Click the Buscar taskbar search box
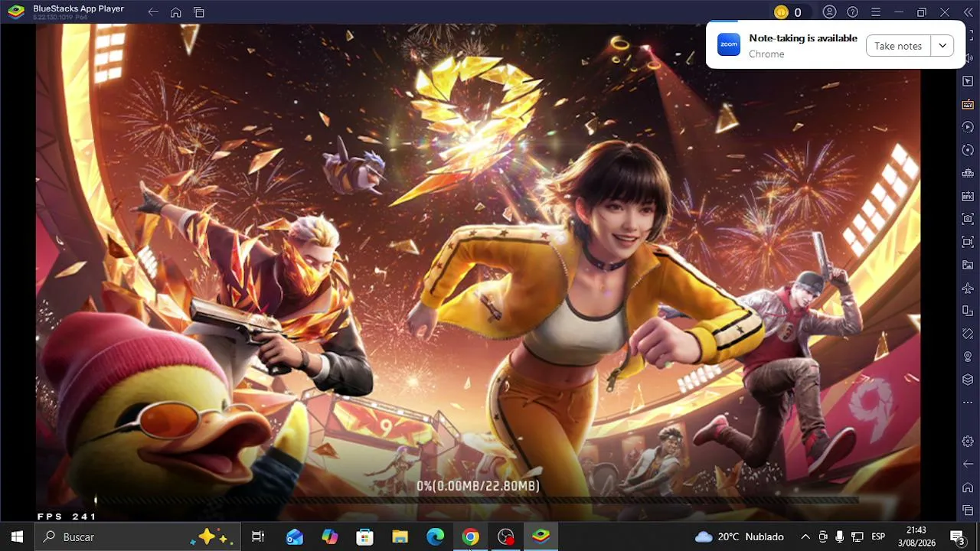 point(138,537)
